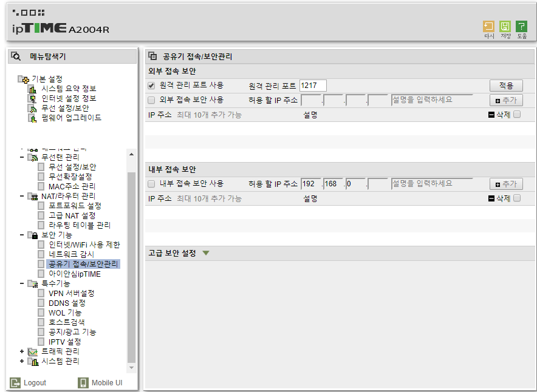Enable 내부 접속 보안 사용 checkbox

click(151, 184)
